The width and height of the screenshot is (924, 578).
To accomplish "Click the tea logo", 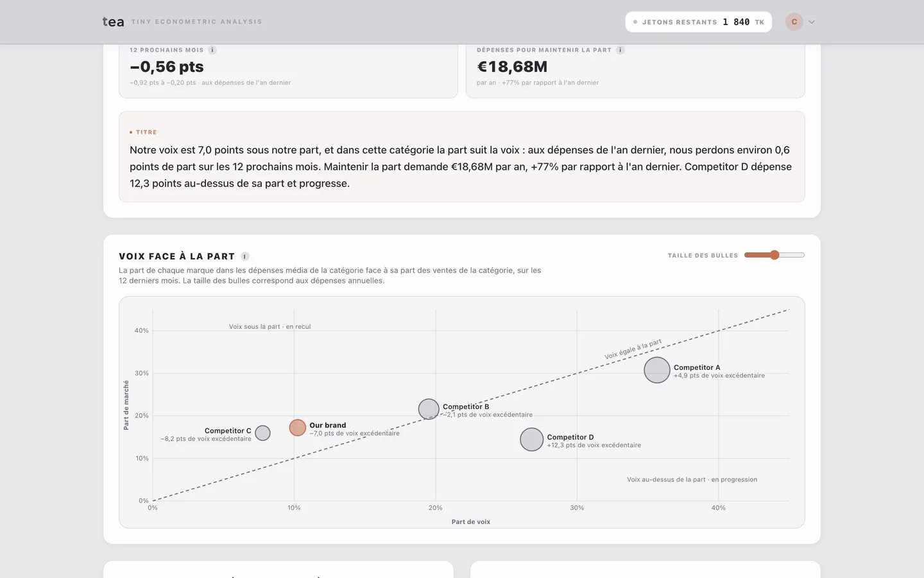I will (114, 22).
